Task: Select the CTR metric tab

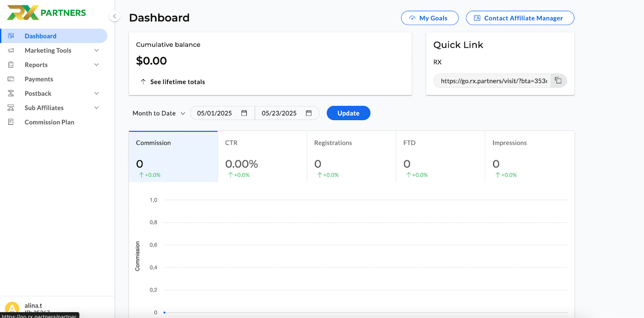Action: [x=262, y=157]
